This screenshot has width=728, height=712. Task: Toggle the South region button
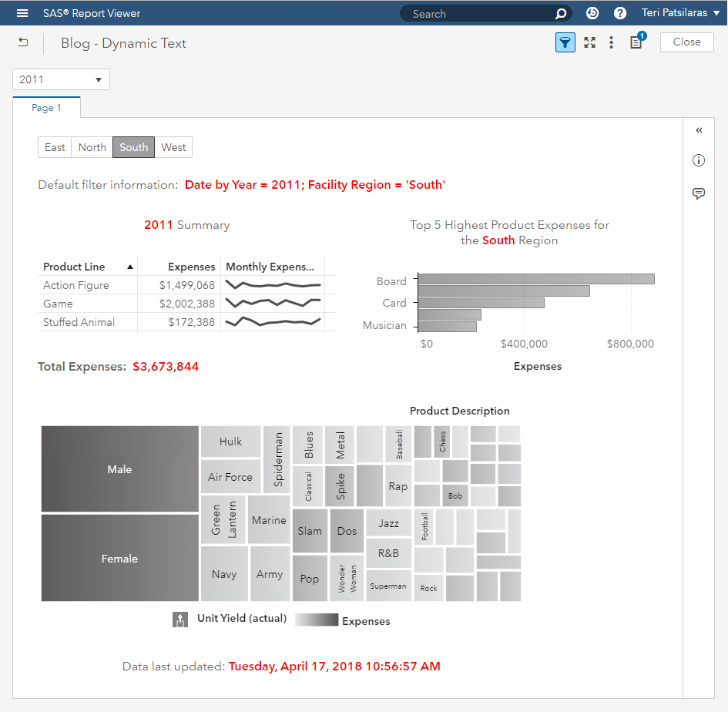(x=134, y=147)
